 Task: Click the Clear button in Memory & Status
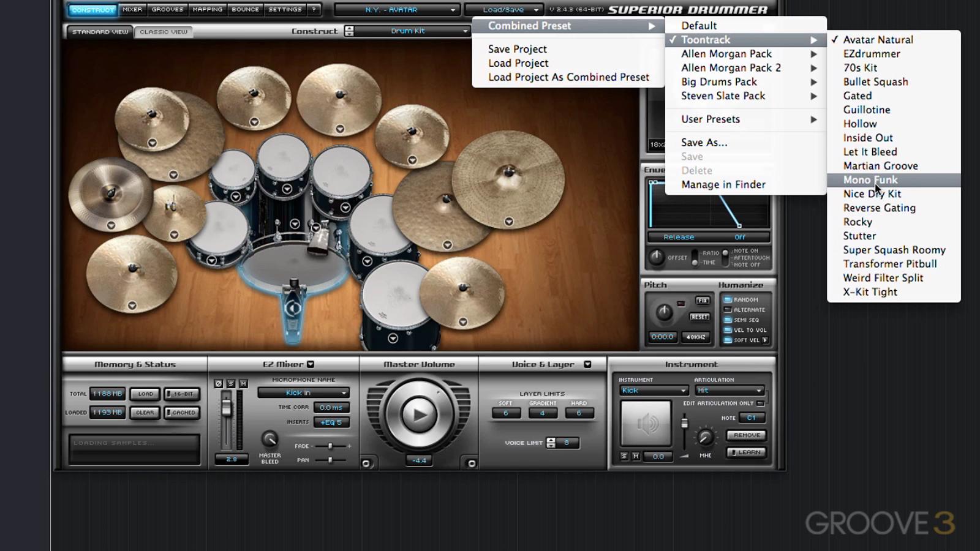[146, 413]
